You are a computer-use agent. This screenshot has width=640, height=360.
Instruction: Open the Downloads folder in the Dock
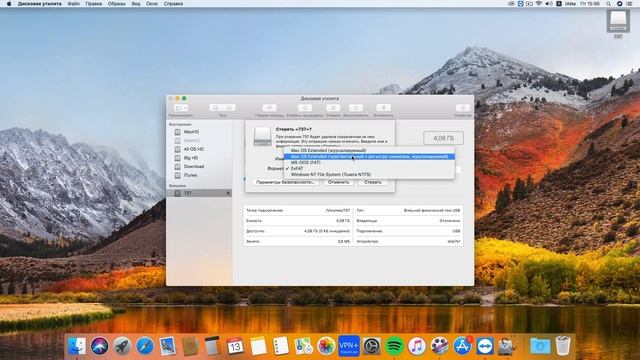[540, 346]
